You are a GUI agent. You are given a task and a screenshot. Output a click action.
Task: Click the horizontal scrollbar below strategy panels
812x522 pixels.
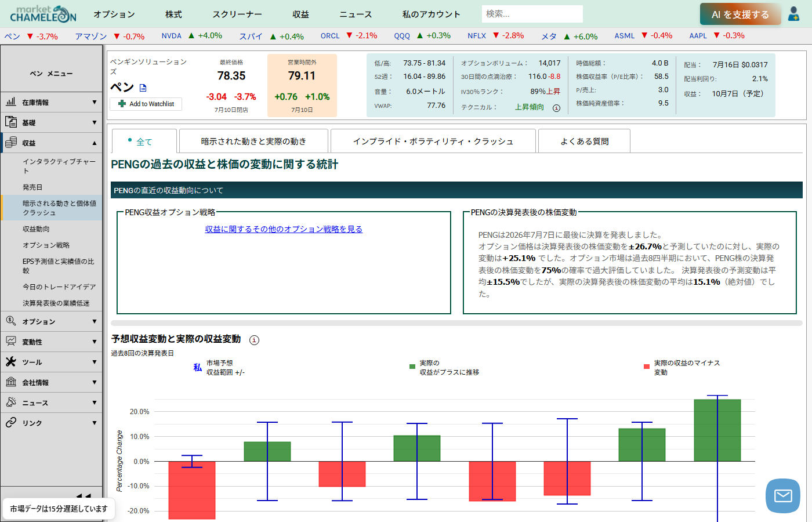point(456,323)
